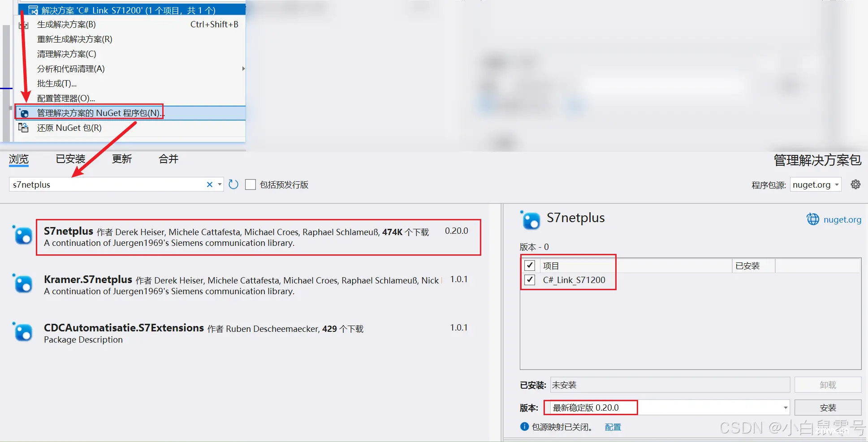Click the 0.20.0 version of S7netplus

click(457, 231)
